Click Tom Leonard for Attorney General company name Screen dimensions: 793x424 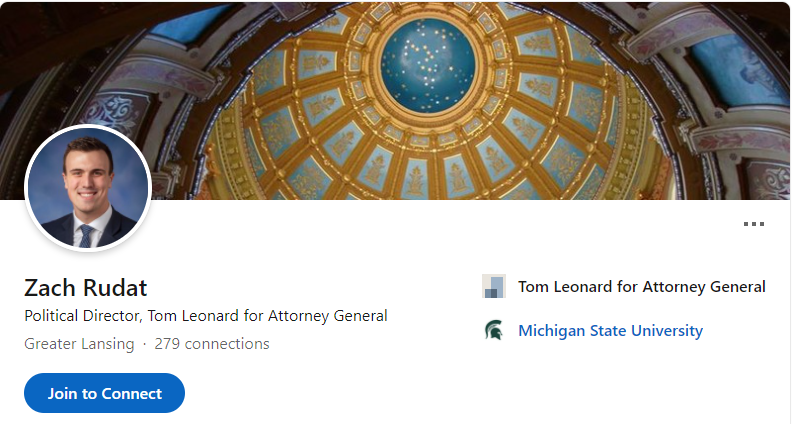(x=641, y=287)
